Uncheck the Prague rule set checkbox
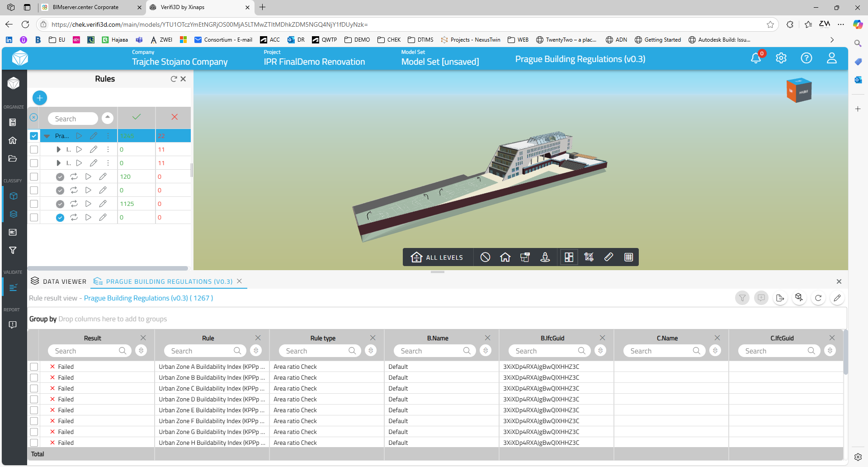 coord(34,136)
